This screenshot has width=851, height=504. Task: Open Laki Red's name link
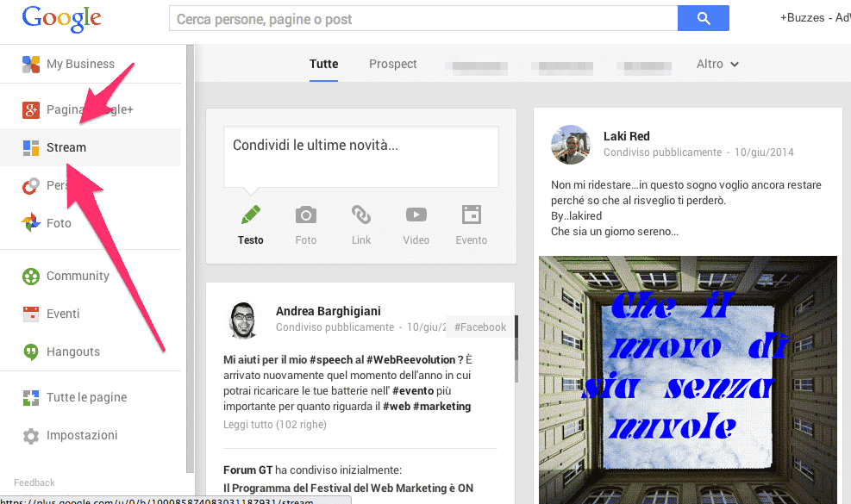pyautogui.click(x=626, y=137)
